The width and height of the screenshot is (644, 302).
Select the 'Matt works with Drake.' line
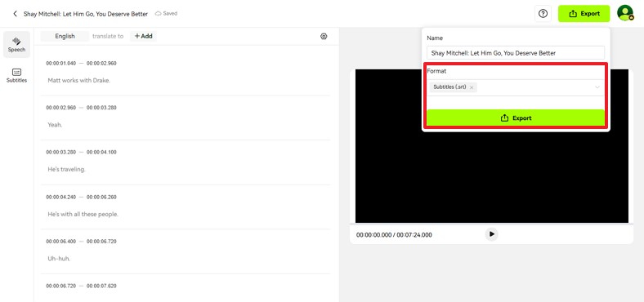[x=78, y=81]
